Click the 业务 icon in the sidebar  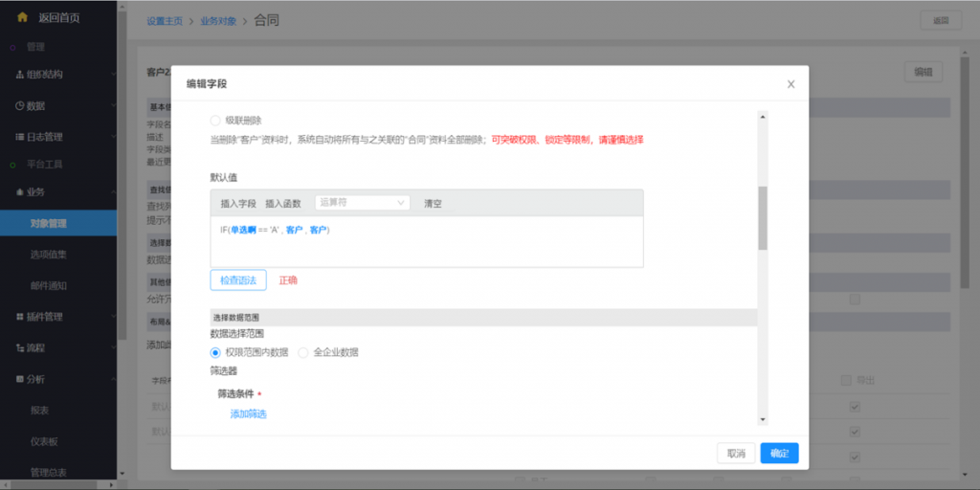pyautogui.click(x=19, y=192)
